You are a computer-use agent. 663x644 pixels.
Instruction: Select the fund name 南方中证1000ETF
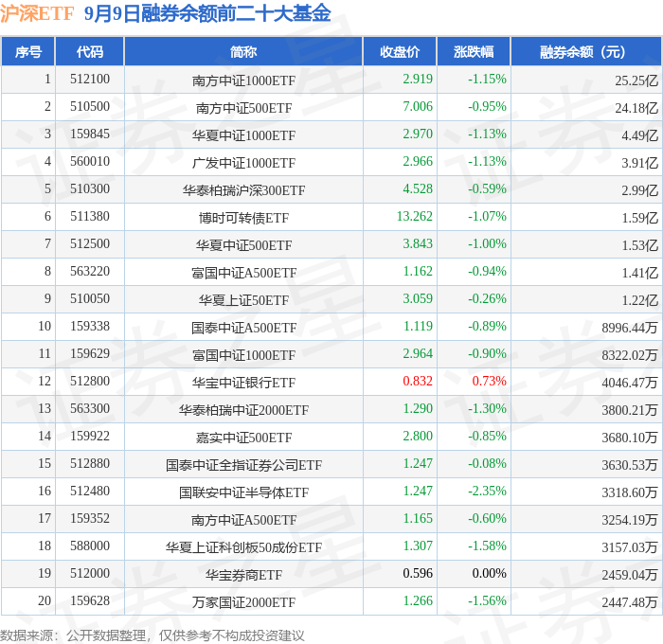pos(243,80)
